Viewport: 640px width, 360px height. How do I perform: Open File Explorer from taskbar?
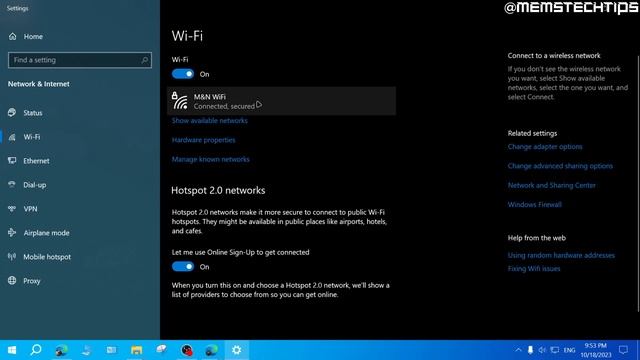click(137, 350)
